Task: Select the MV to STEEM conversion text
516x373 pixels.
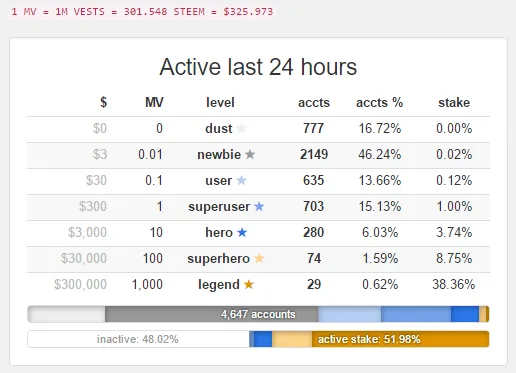Action: 142,12
